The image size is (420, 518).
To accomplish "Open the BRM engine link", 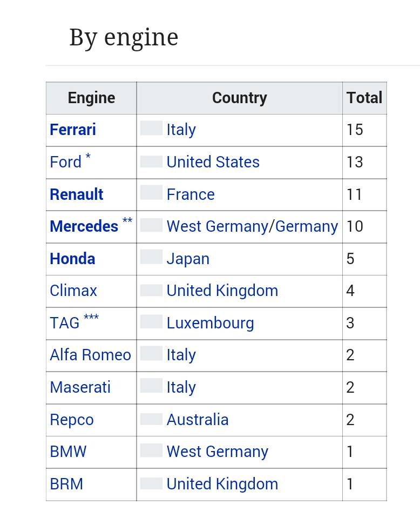I will tap(66, 484).
